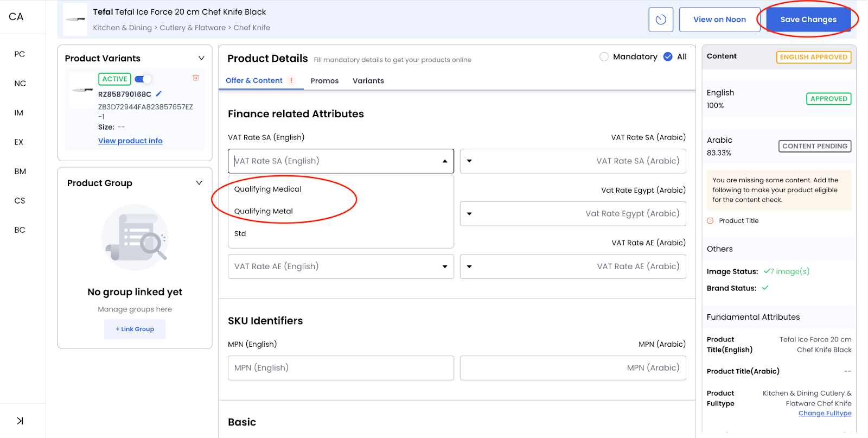868x438 pixels.
Task: Click the sidebar expand arrow icon
Action: 20,421
